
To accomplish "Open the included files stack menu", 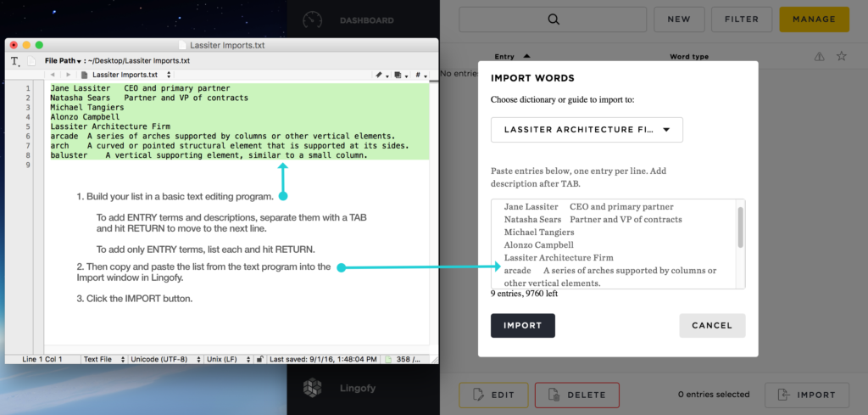I will (x=400, y=74).
